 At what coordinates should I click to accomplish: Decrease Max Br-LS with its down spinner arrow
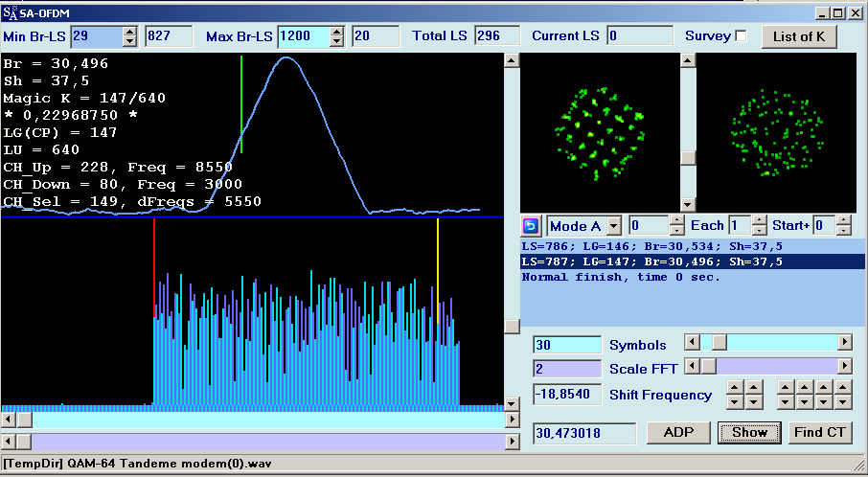click(336, 41)
